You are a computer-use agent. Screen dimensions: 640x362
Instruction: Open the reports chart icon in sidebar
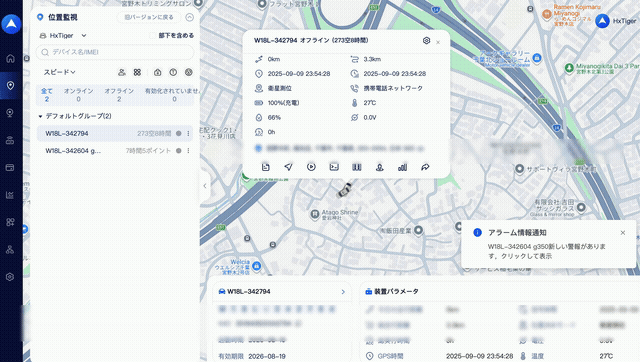point(11,195)
